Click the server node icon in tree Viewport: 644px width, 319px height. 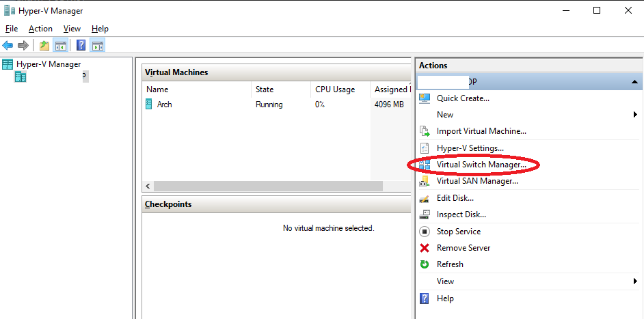(21, 77)
